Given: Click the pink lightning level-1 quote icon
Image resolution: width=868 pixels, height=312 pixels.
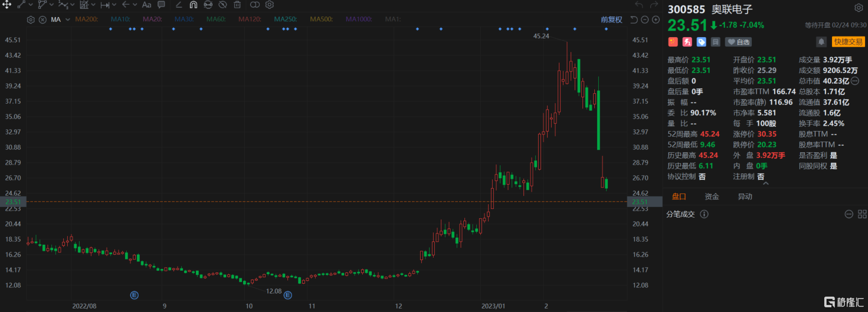Looking at the screenshot, I should [687, 42].
